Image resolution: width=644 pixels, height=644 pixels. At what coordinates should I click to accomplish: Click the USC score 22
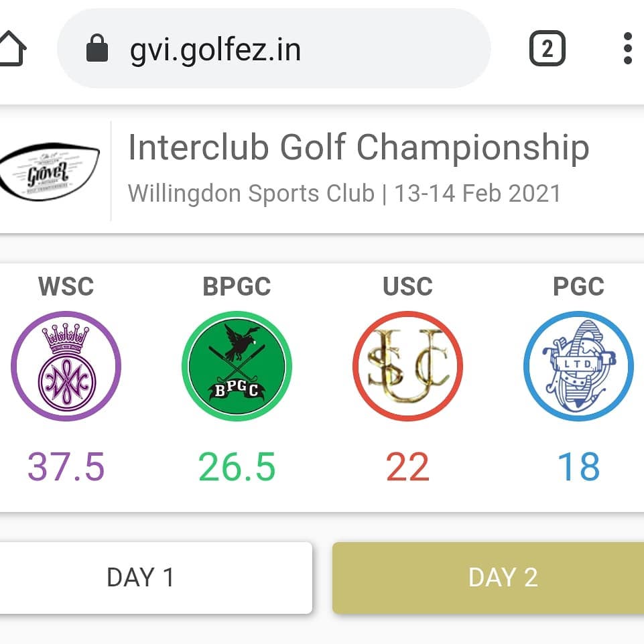[x=408, y=466]
